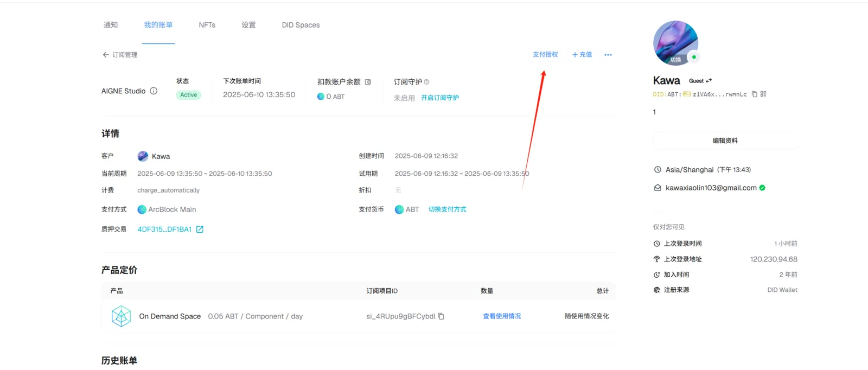Click the 2025-06-10 13:35:50 next bill time
868x370 pixels.
pos(259,94)
